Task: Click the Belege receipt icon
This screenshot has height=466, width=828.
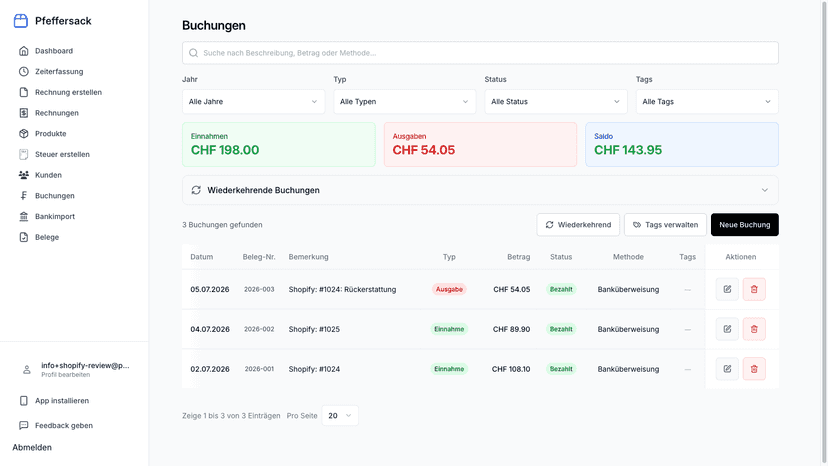Action: 24,237
